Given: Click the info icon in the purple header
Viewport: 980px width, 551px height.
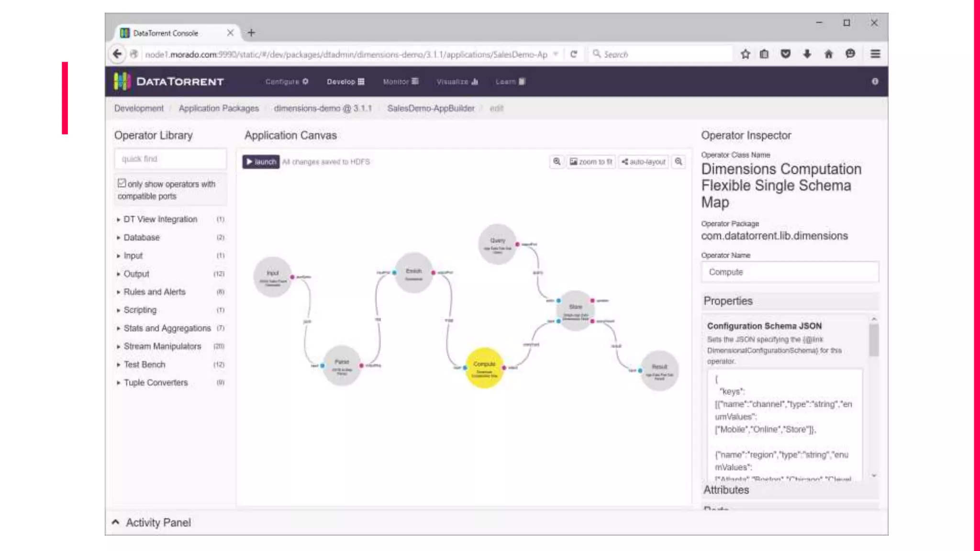Looking at the screenshot, I should coord(875,81).
